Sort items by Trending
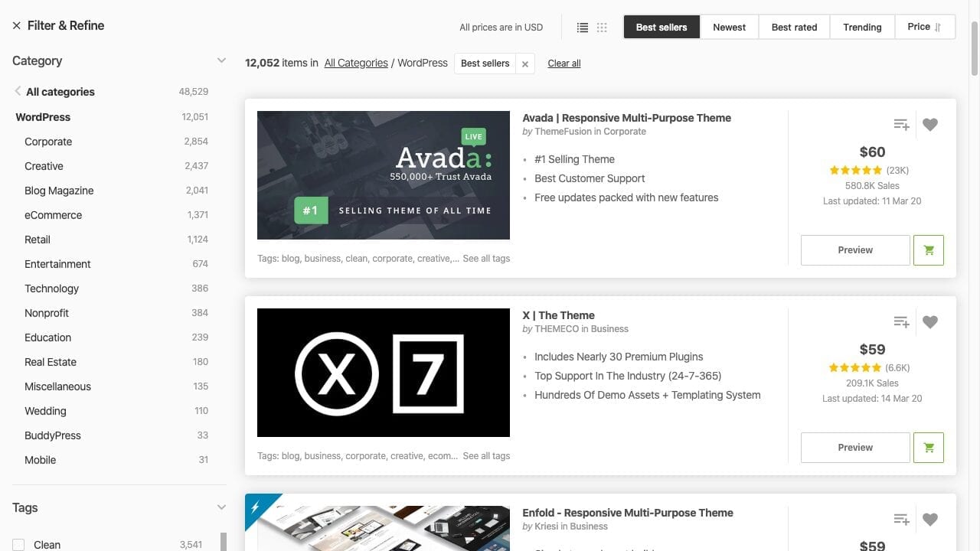The width and height of the screenshot is (980, 551). tap(862, 27)
